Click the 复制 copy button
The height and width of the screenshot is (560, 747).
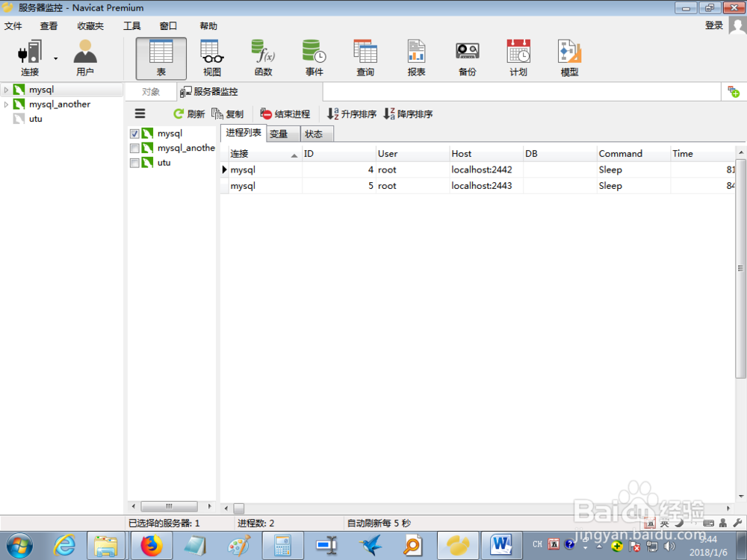[228, 113]
